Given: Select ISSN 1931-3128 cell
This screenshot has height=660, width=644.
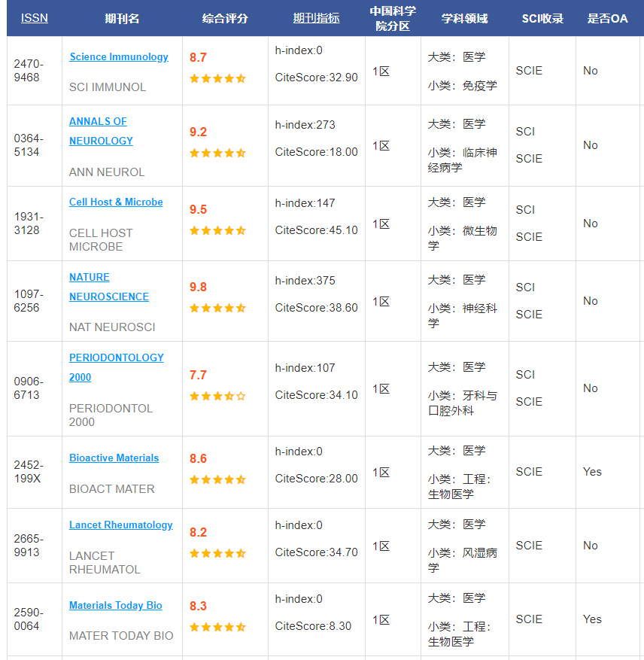Looking at the screenshot, I should [x=35, y=224].
